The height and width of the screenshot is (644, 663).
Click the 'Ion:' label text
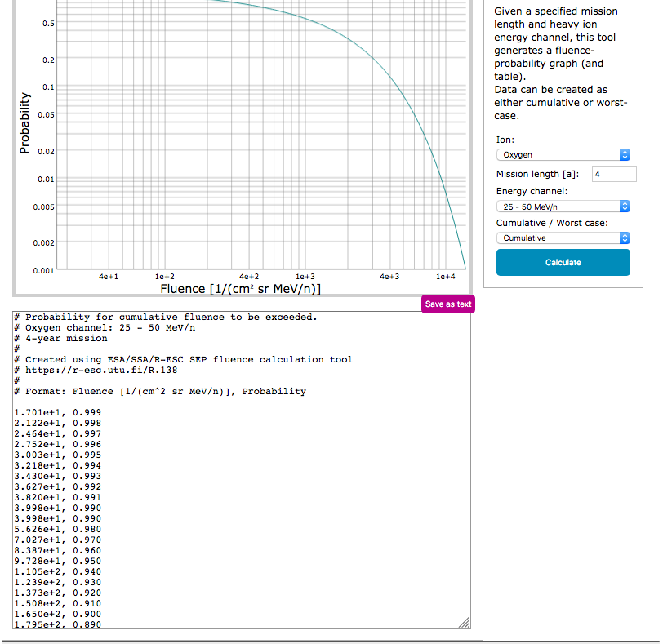point(505,140)
